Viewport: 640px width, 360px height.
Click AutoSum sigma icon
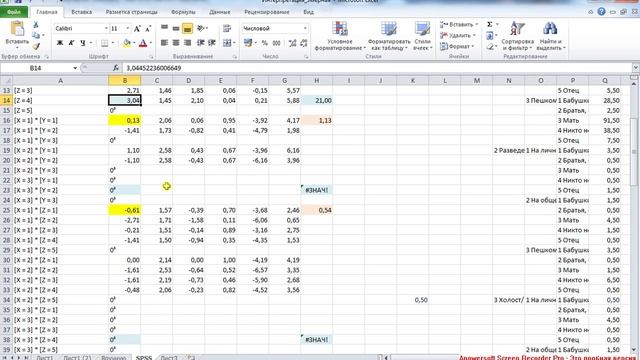(490, 24)
